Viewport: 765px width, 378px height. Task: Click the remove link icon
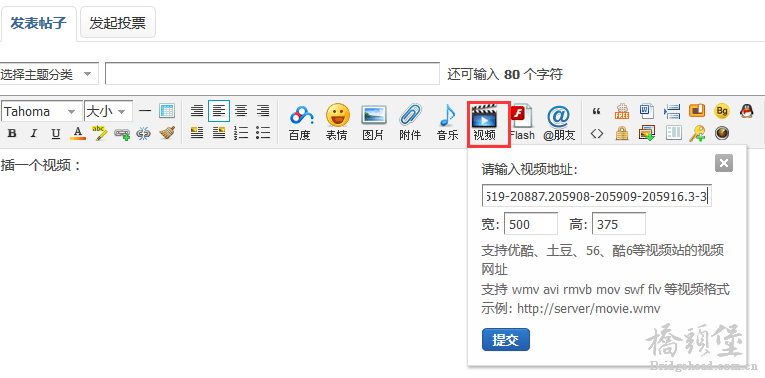[143, 133]
